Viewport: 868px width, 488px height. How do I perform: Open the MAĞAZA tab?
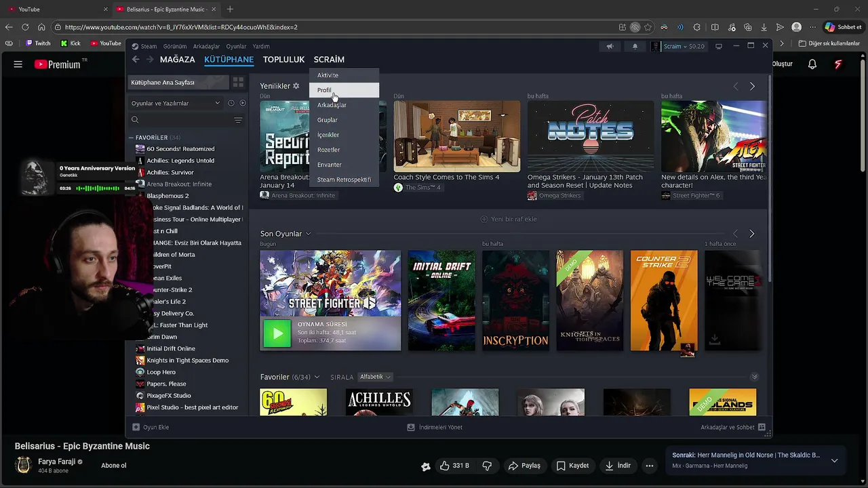point(178,60)
